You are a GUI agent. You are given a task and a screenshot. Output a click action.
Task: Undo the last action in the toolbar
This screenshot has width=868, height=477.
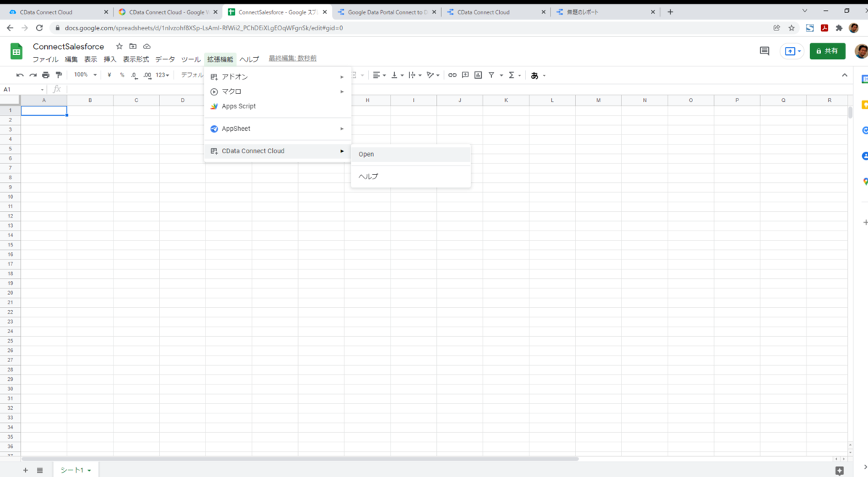[x=20, y=75]
